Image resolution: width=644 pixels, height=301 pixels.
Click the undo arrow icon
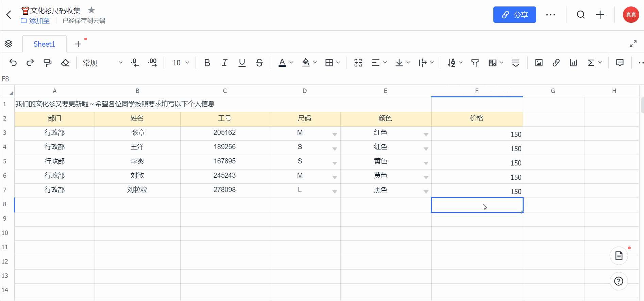(13, 63)
